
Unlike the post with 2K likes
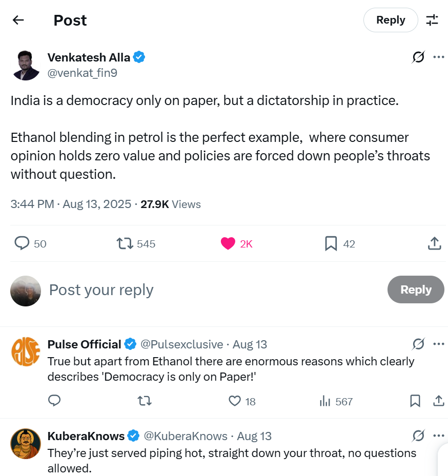(228, 243)
